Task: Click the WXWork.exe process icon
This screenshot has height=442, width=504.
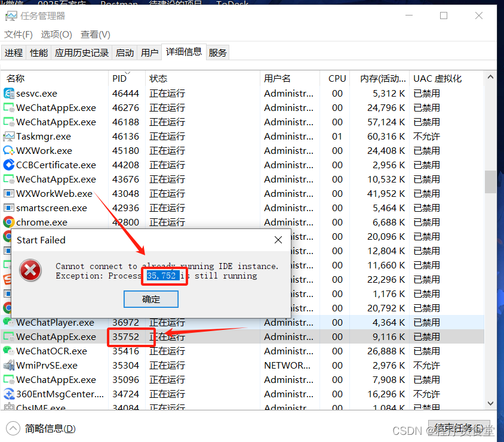Action: tap(9, 150)
